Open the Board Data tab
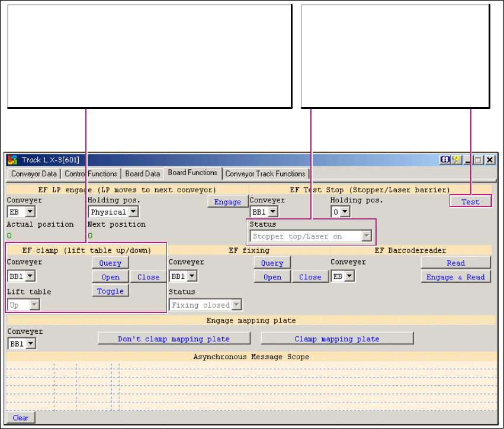 point(143,174)
